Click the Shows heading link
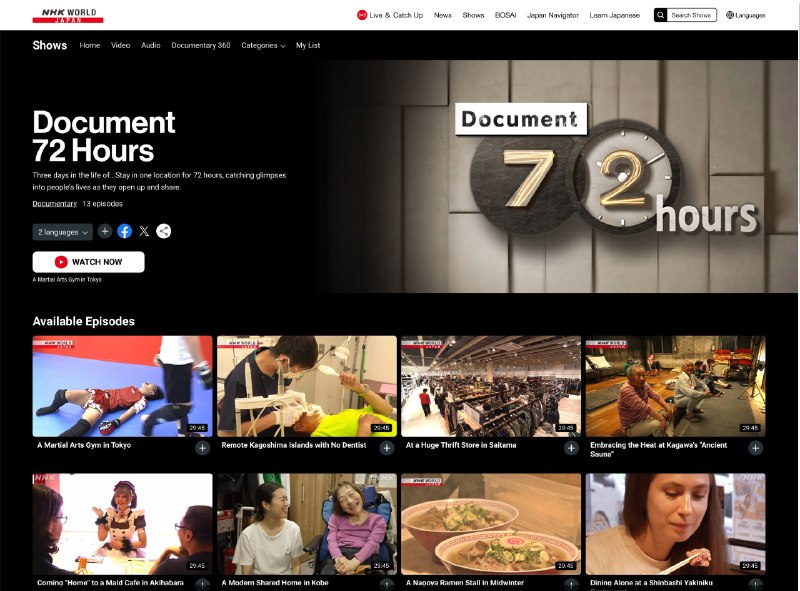 50,45
